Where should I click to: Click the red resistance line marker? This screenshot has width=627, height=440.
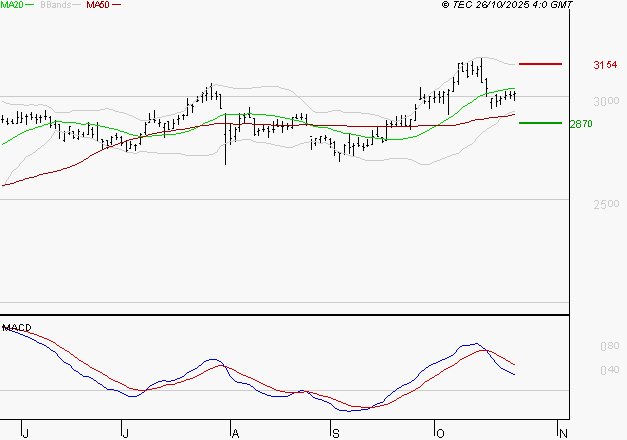click(x=540, y=64)
